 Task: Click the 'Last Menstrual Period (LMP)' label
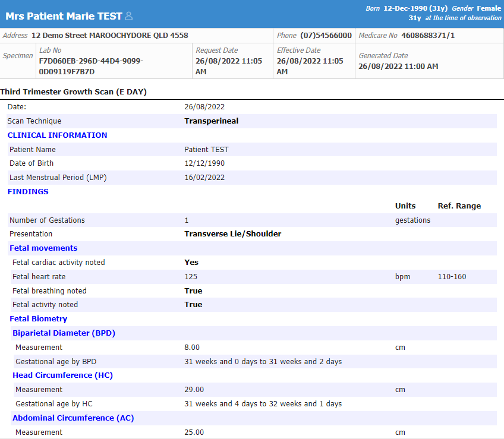point(58,178)
